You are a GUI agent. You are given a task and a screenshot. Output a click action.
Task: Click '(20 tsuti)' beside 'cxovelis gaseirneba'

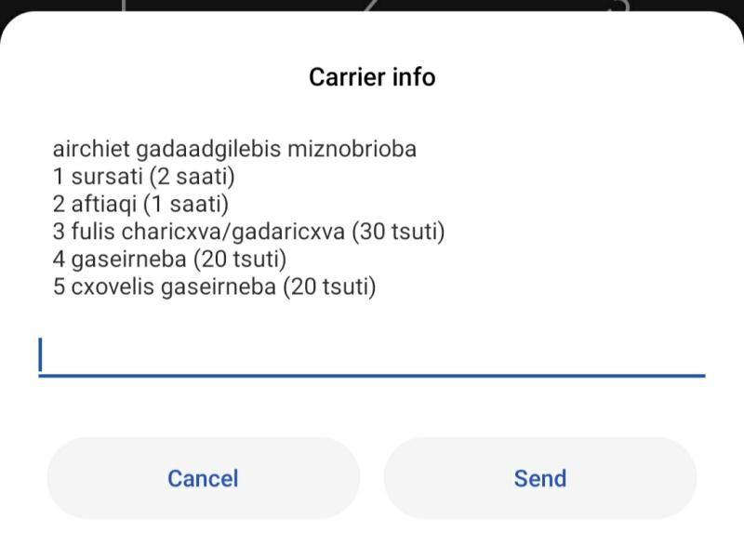329,287
